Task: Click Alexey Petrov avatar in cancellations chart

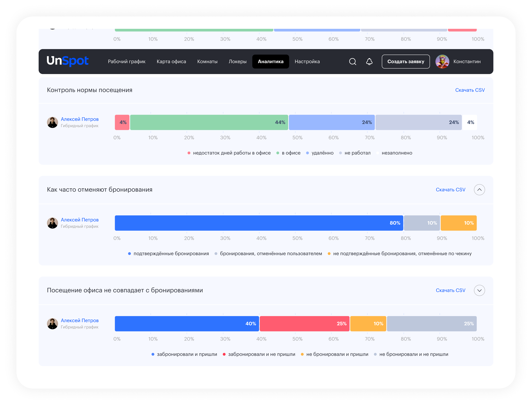Action: click(x=52, y=223)
